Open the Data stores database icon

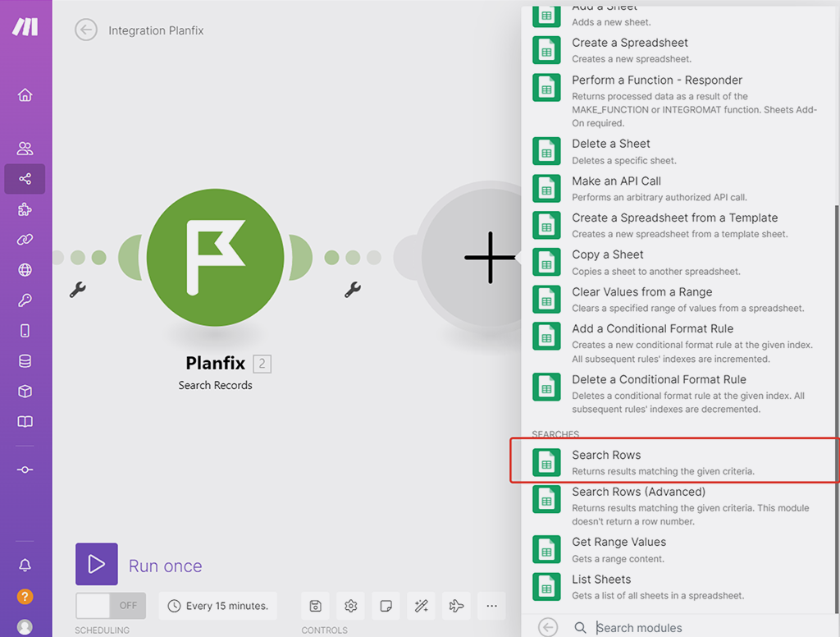pos(25,361)
